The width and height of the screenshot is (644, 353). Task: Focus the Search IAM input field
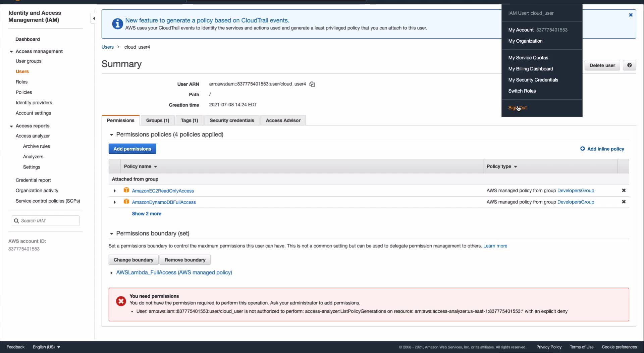pyautogui.click(x=46, y=221)
